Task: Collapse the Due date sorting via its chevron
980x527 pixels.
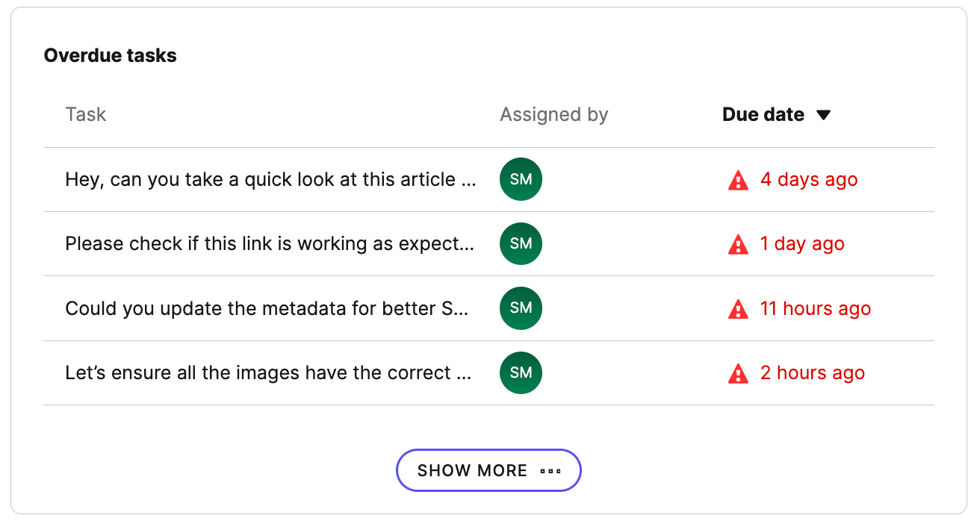Action: point(824,114)
